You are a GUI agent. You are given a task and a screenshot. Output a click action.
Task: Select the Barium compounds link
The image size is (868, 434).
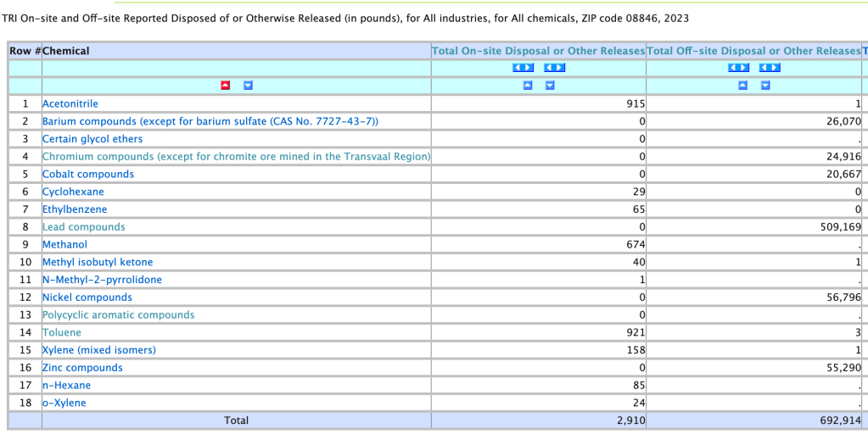click(210, 122)
